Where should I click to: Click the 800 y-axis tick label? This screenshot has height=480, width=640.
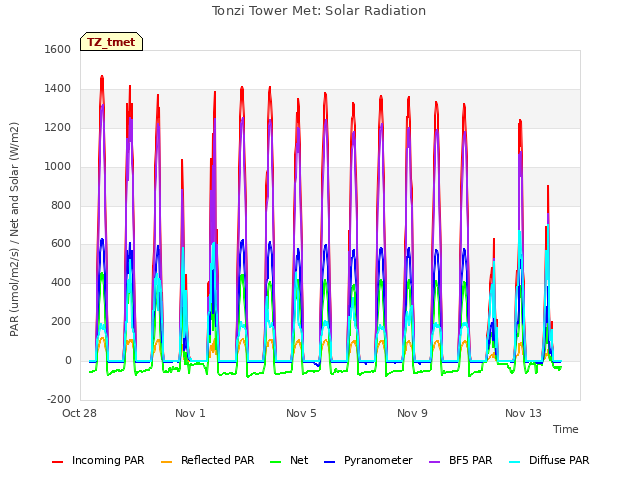61,205
